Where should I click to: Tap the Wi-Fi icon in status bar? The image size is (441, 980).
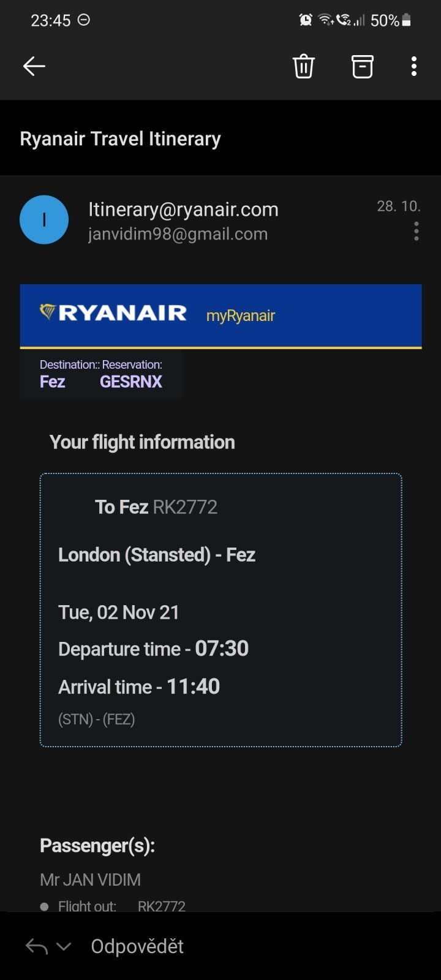(325, 20)
